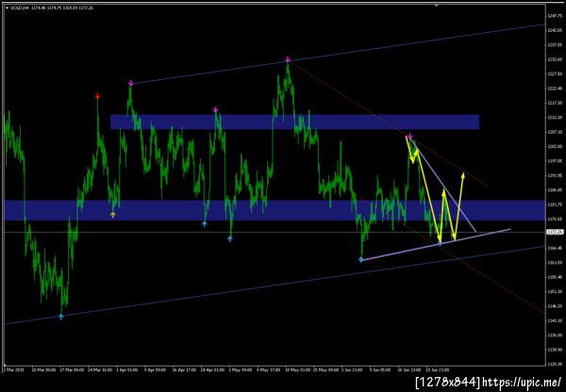Click the 1202.00 price scale label

pos(555,146)
